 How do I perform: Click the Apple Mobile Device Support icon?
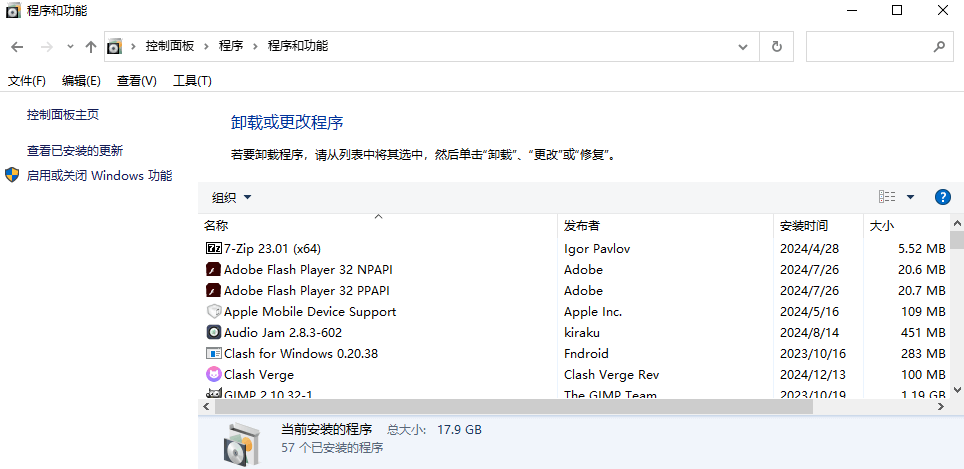point(213,311)
